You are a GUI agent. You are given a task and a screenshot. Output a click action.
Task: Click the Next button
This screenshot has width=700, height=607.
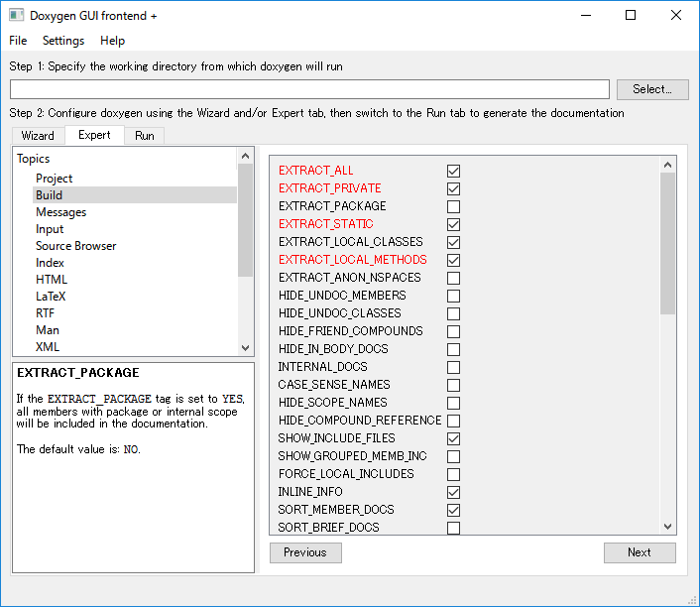640,552
